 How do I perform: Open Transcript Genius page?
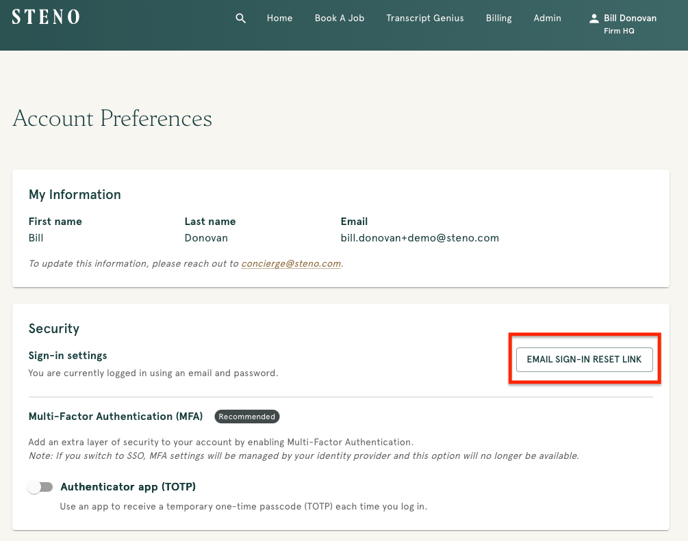point(425,18)
